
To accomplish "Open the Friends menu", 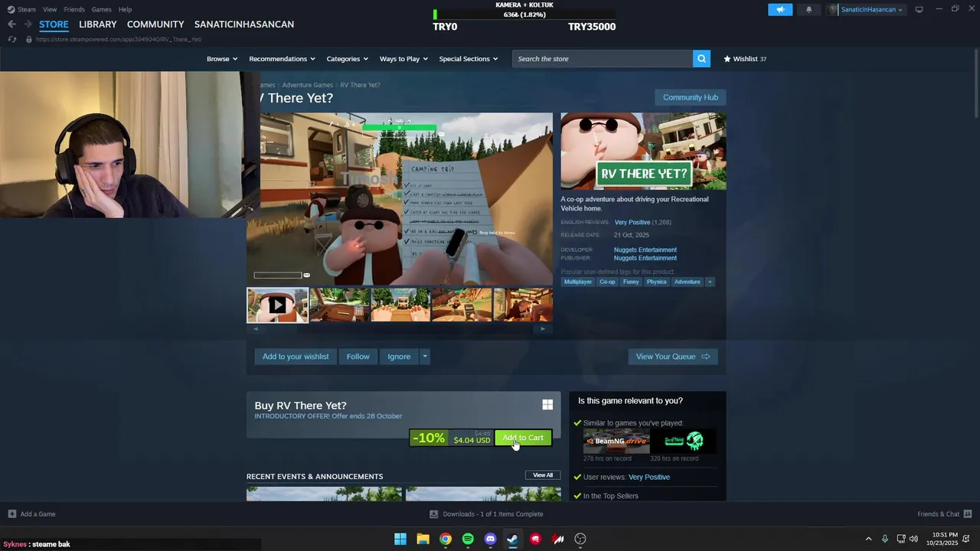I will pyautogui.click(x=74, y=9).
